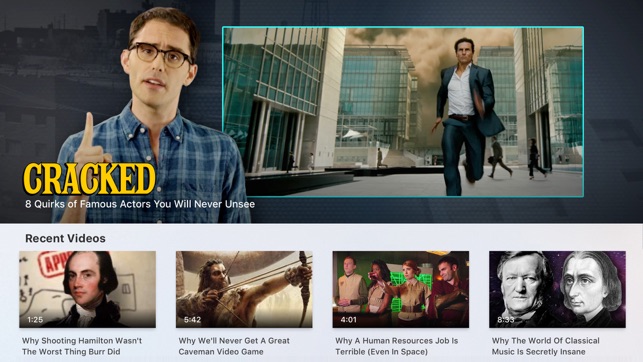This screenshot has height=362, width=643.
Task: Select 'Why We'll Never Get A Great Caveman Video Game'
Action: [234, 346]
